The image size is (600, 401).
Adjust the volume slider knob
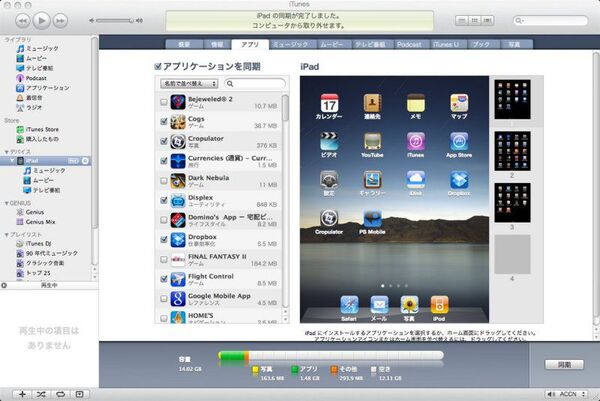coord(131,20)
